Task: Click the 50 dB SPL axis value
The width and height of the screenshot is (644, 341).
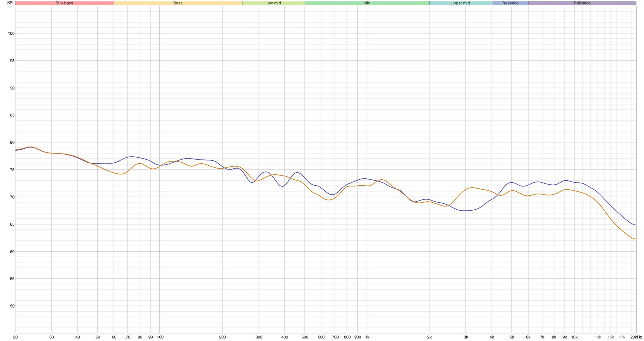Action: pos(12,306)
